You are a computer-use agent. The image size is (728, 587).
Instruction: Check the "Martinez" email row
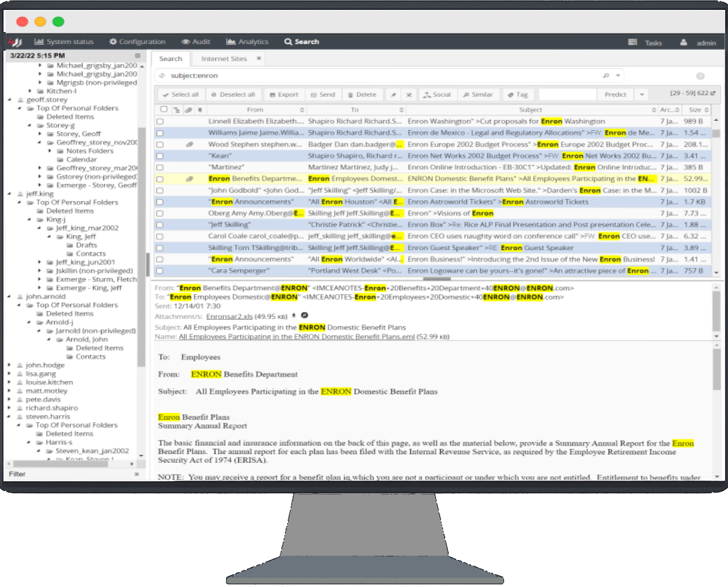(160, 168)
